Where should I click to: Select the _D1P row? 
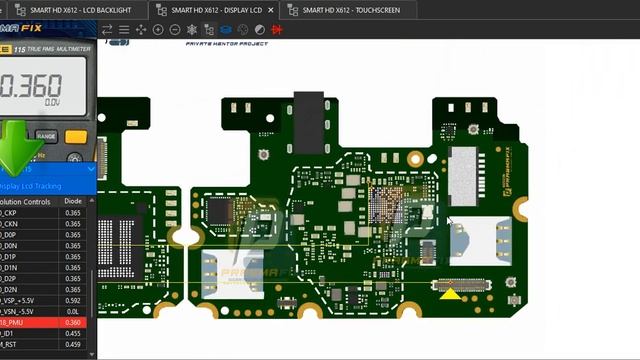(x=43, y=257)
